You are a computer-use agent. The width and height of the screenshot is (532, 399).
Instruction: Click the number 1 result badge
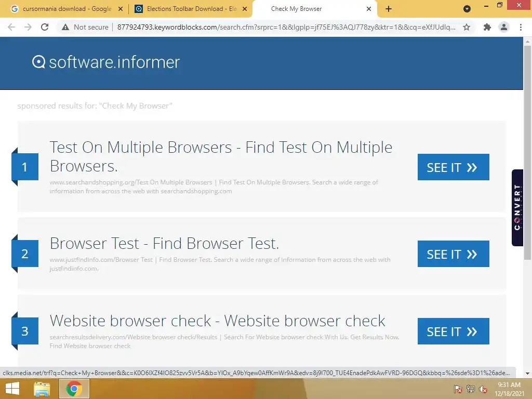click(x=25, y=167)
